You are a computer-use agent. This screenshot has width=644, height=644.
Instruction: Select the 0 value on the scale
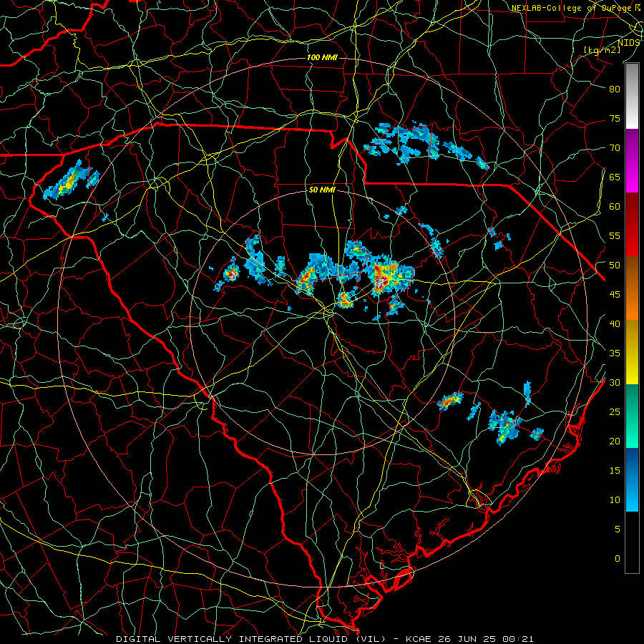(618, 559)
